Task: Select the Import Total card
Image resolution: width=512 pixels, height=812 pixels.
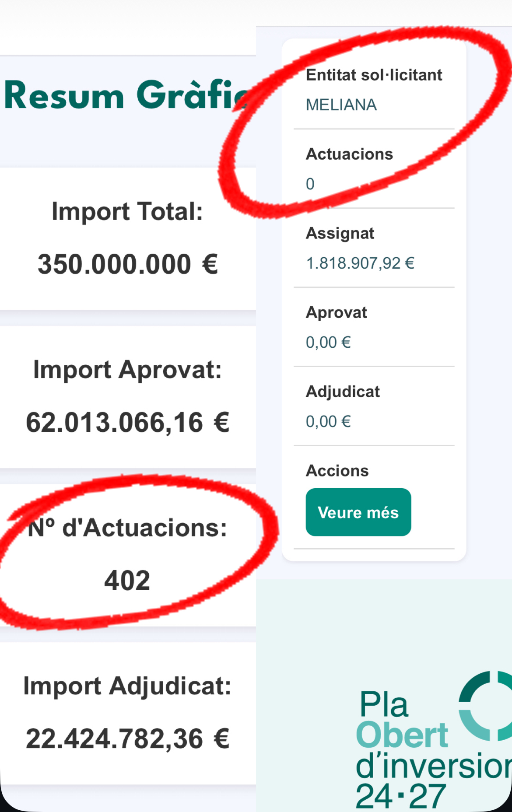Action: [x=128, y=239]
